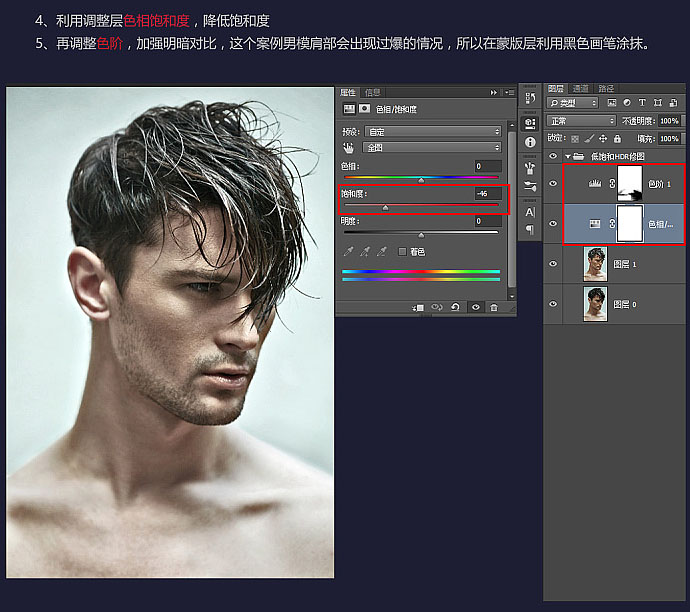Open the 全图 channel range dropdown
690x612 pixels.
(x=432, y=147)
